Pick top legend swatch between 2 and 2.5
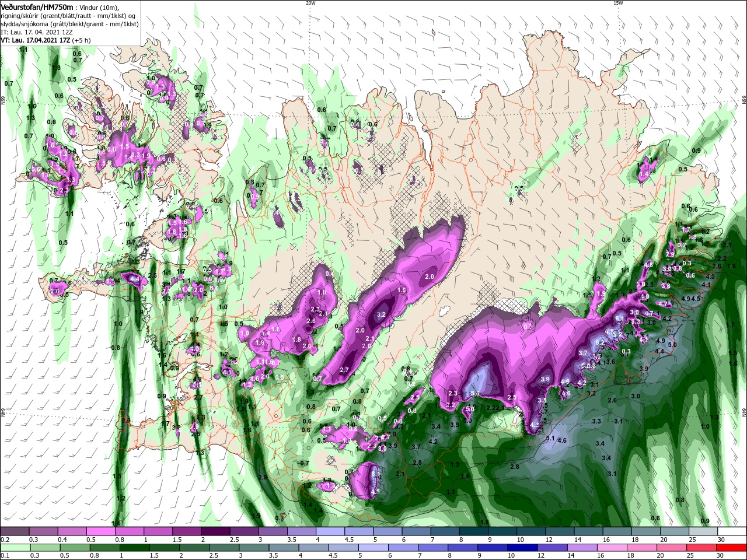This screenshot has height=560, width=747. click(x=215, y=531)
